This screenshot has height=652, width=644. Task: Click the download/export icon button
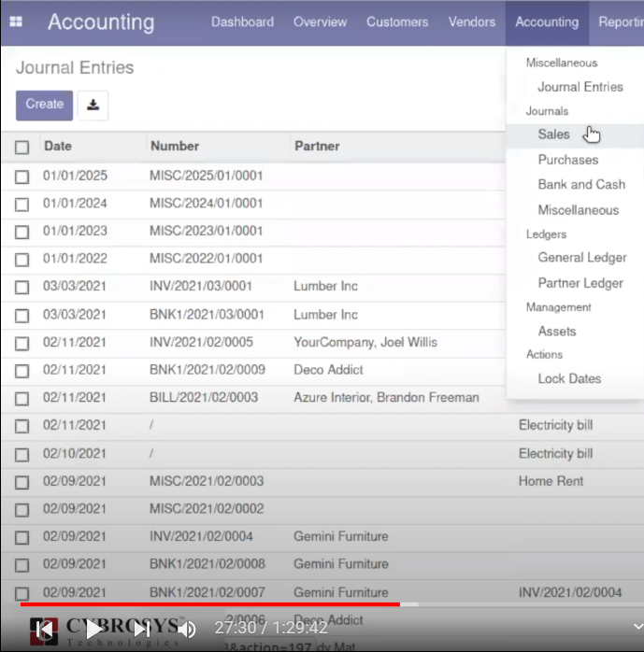93,106
